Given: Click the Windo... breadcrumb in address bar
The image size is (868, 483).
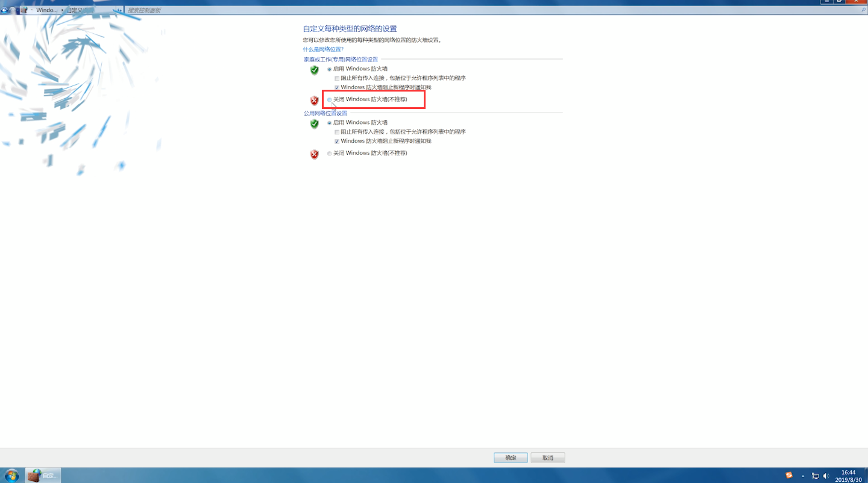Looking at the screenshot, I should click(x=47, y=10).
